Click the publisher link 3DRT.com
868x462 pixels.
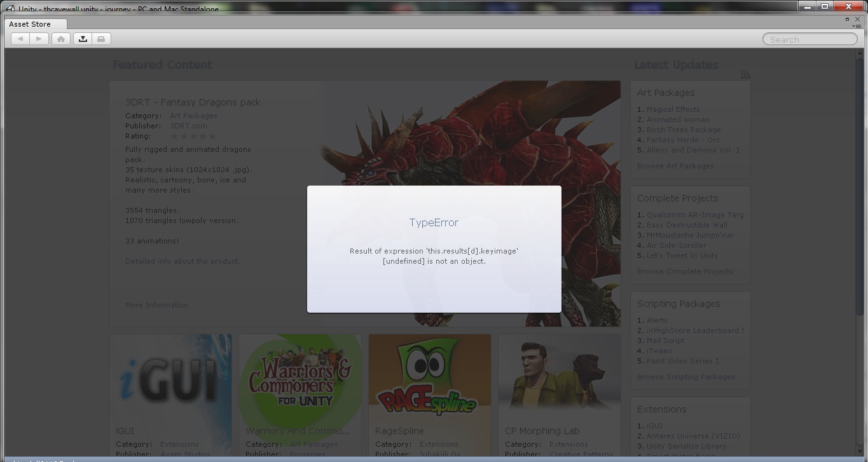click(188, 126)
